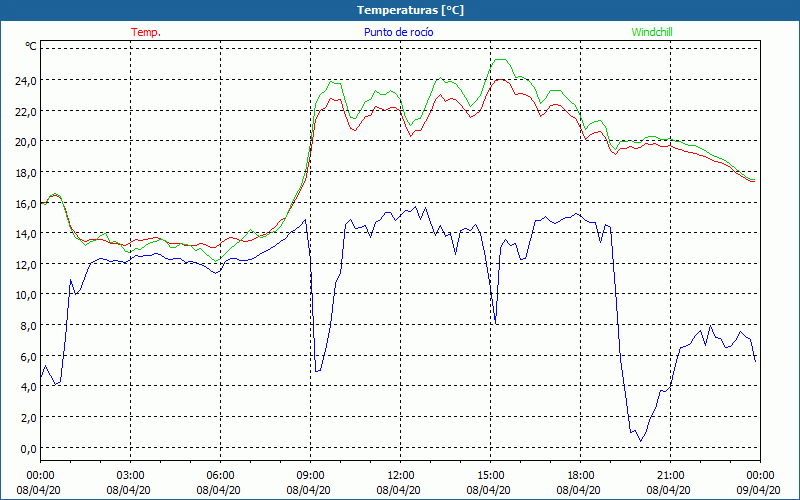Click the 10,0 y-axis value
This screenshot has width=800, height=500.
[x=26, y=295]
